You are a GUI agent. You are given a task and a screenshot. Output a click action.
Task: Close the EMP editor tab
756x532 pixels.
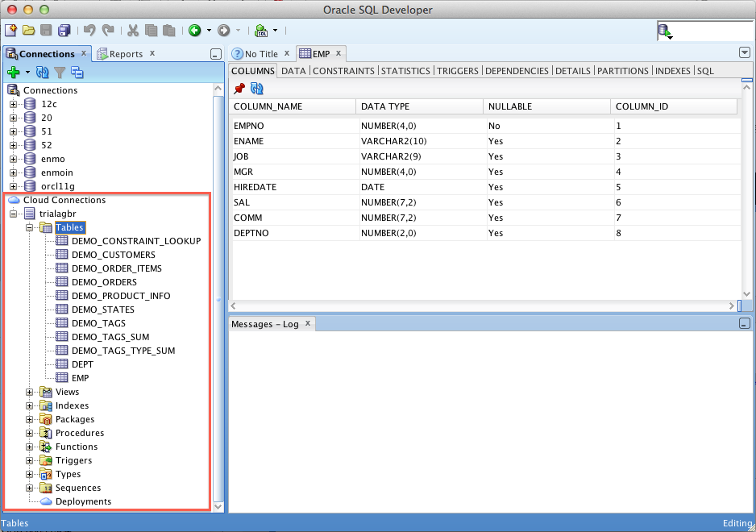click(x=339, y=53)
